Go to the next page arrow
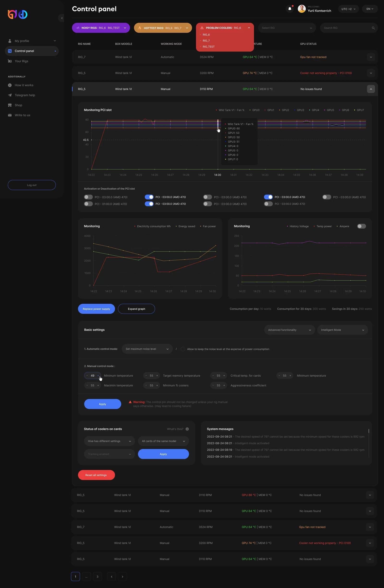This screenshot has width=384, height=588. (x=122, y=576)
